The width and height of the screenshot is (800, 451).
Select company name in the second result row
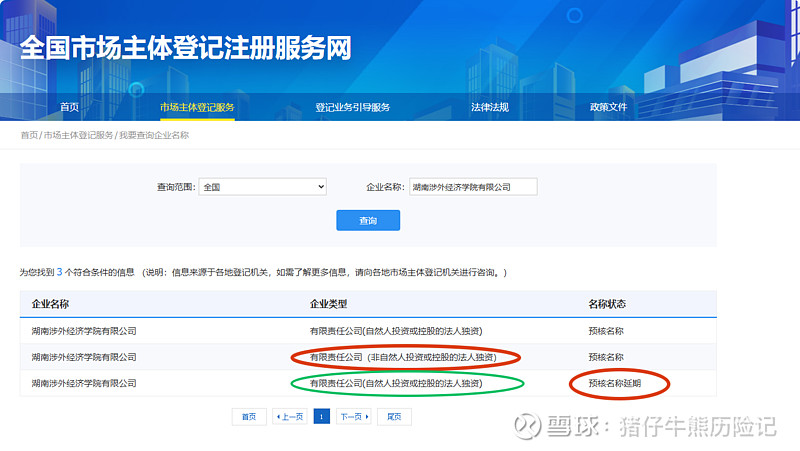[84, 357]
